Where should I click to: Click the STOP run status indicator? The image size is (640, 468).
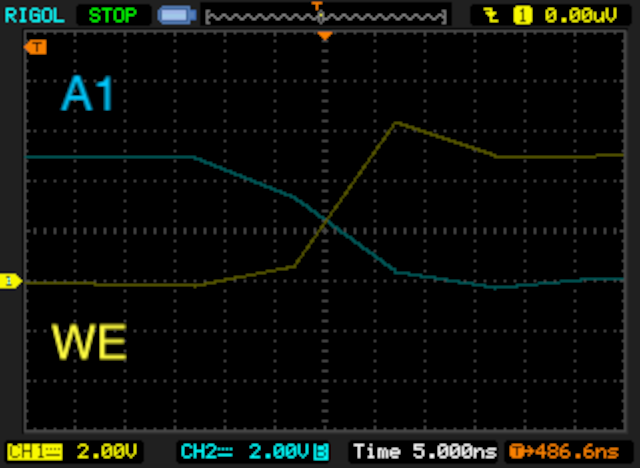coord(113,16)
